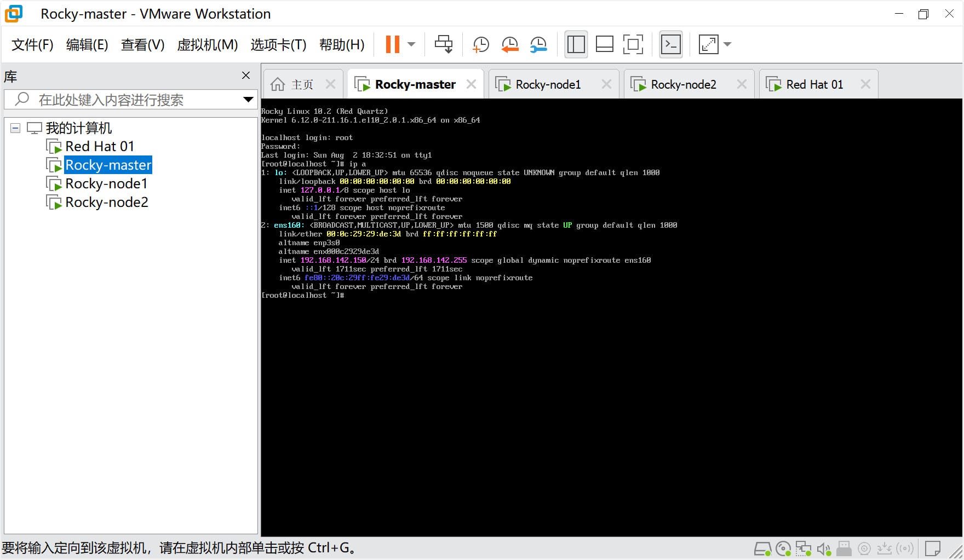Click the VMware Workstation logo icon
The width and height of the screenshot is (964, 560).
coord(14,14)
